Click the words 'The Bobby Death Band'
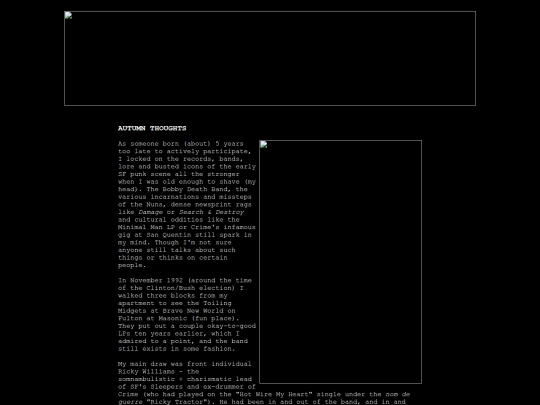The image size is (540, 405). point(189,189)
